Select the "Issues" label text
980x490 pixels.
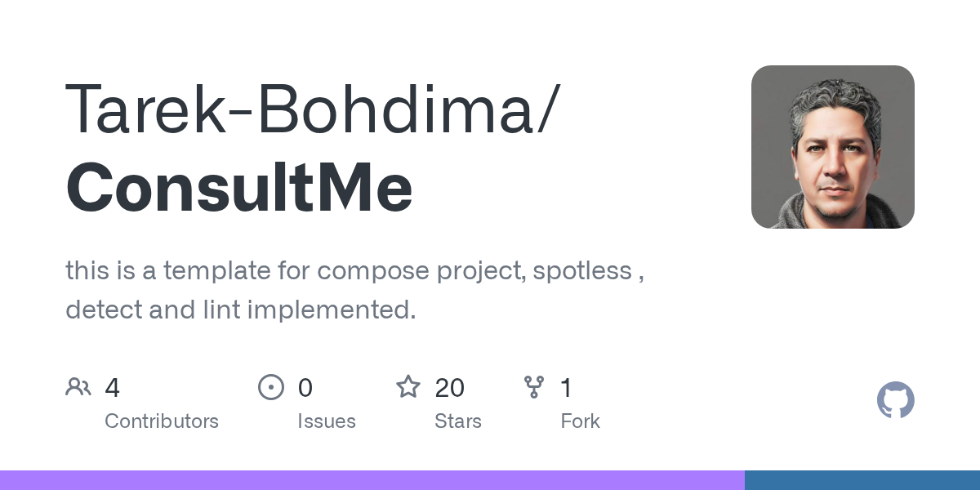point(327,421)
